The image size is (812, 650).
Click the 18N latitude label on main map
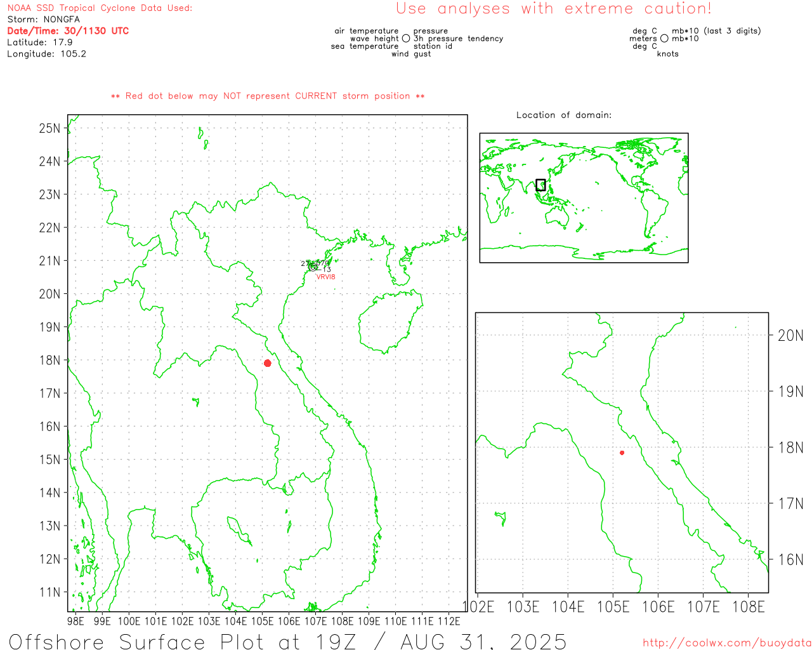click(x=49, y=360)
